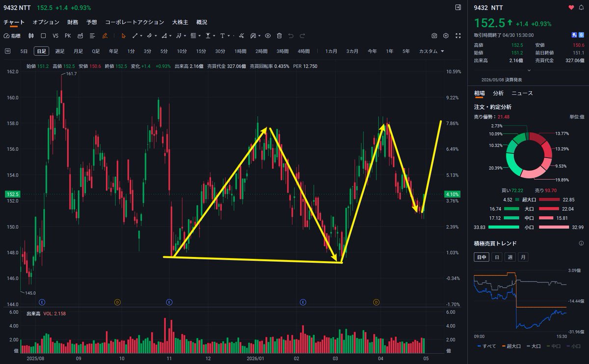Image resolution: width=589 pixels, height=364 pixels.
Task: Open the ニュース tab in side panel
Action: [x=522, y=93]
